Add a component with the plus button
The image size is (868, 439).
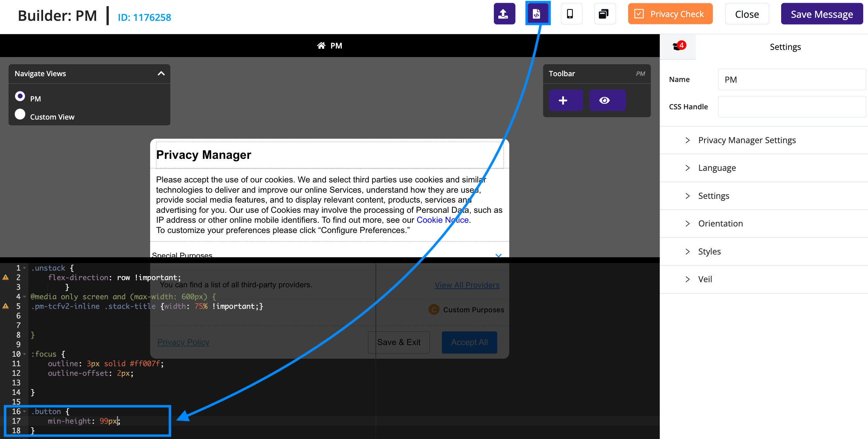pos(566,100)
